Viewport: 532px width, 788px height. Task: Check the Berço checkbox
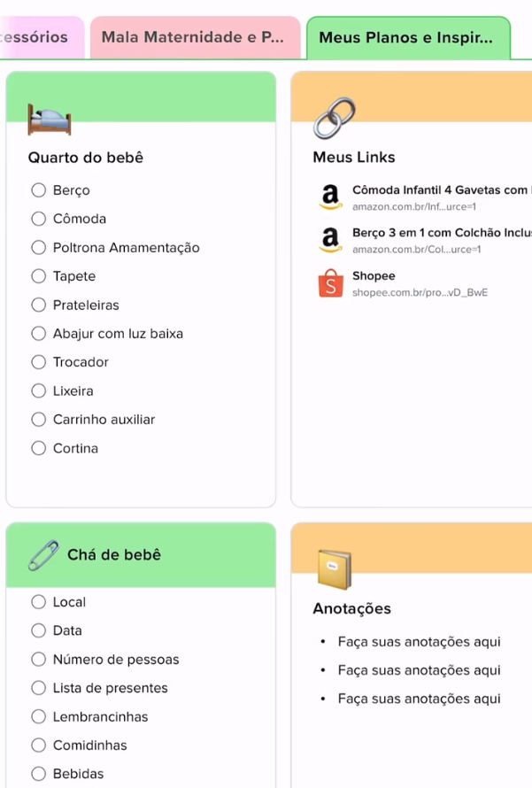click(39, 190)
